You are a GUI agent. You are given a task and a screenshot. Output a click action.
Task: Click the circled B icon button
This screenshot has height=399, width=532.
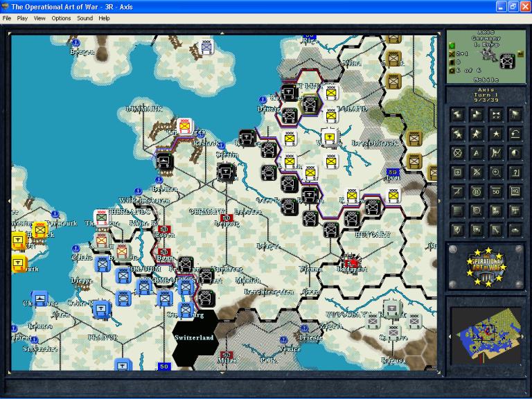[477, 192]
